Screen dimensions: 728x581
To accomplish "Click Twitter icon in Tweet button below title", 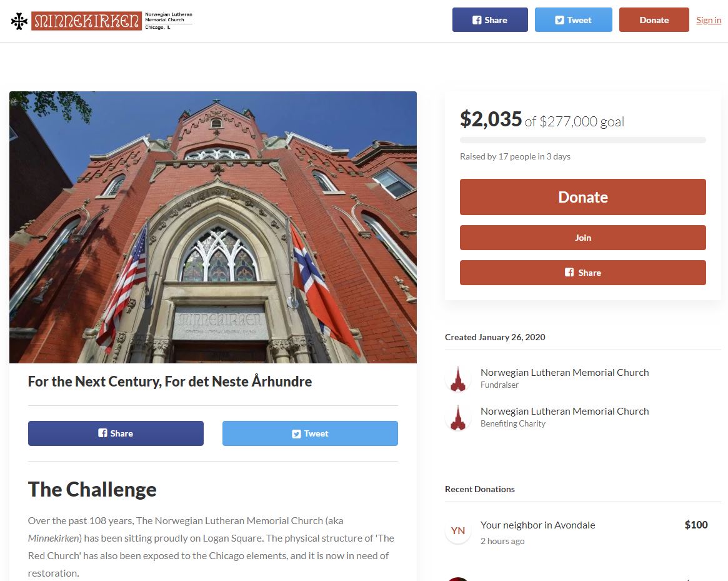I will [296, 433].
